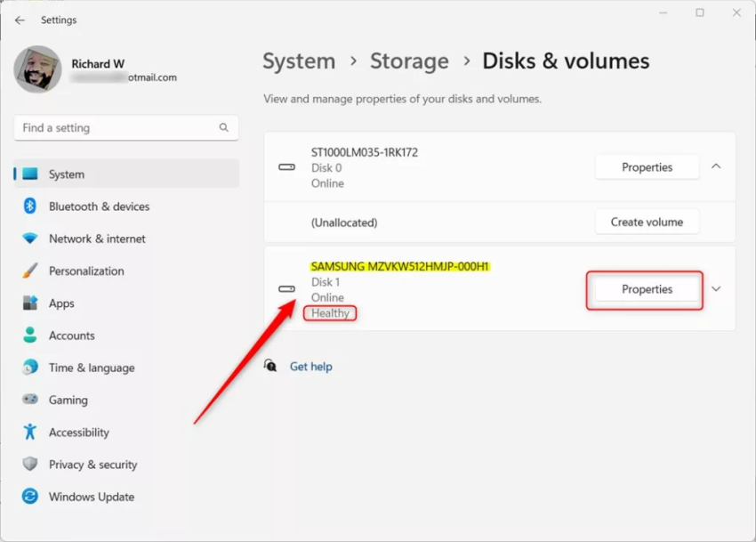Click the Network & internet wifi icon

(30, 239)
